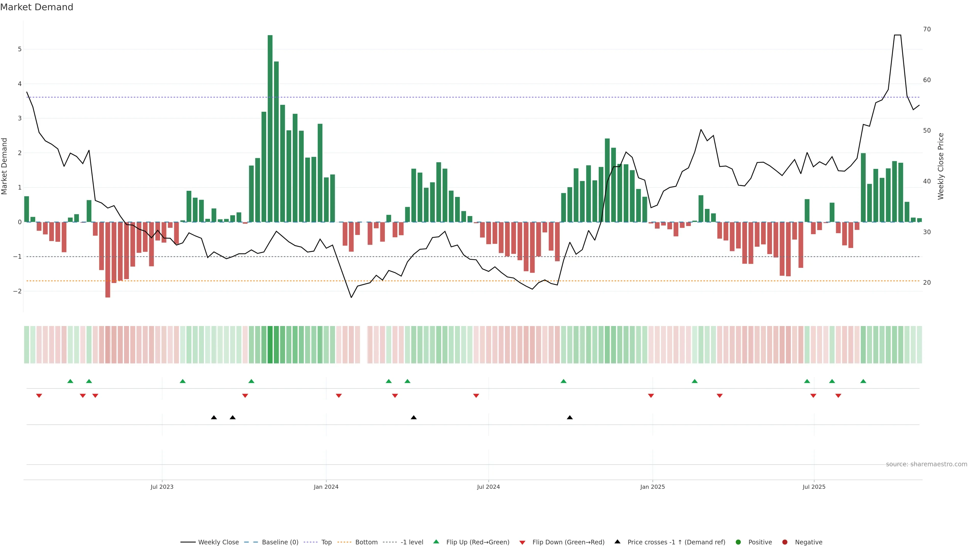The width and height of the screenshot is (980, 551).
Task: Click the Flip Up green triangle legend icon
Action: (436, 542)
